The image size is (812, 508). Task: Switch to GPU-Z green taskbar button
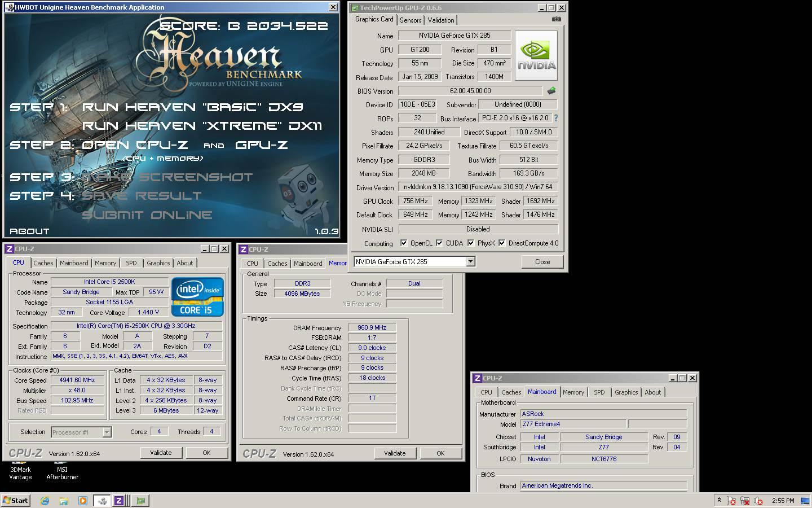[140, 501]
